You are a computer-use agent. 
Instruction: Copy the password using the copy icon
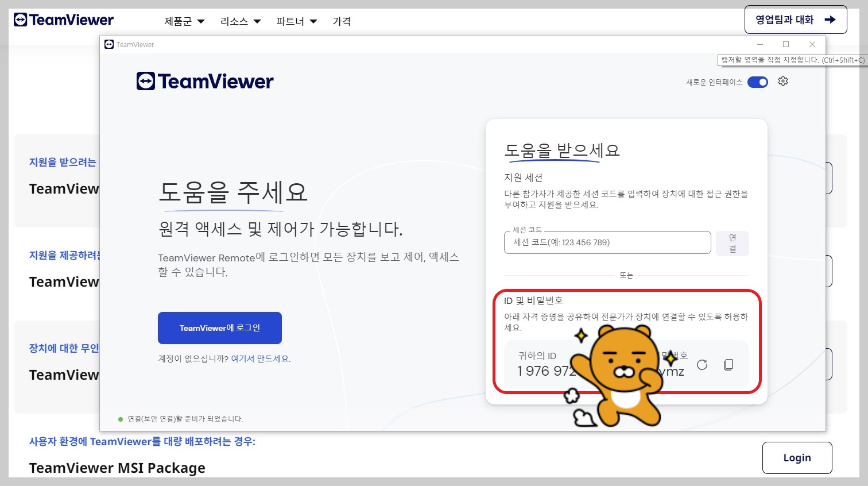tap(728, 364)
